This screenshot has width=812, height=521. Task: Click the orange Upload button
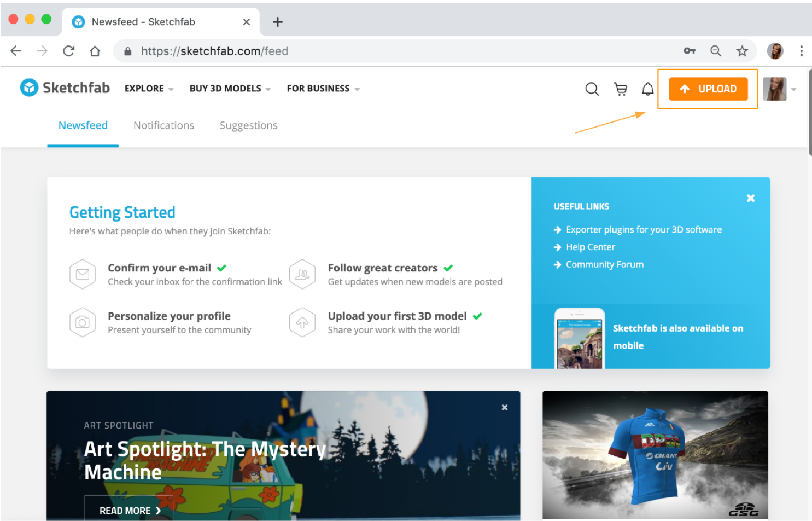pos(708,89)
